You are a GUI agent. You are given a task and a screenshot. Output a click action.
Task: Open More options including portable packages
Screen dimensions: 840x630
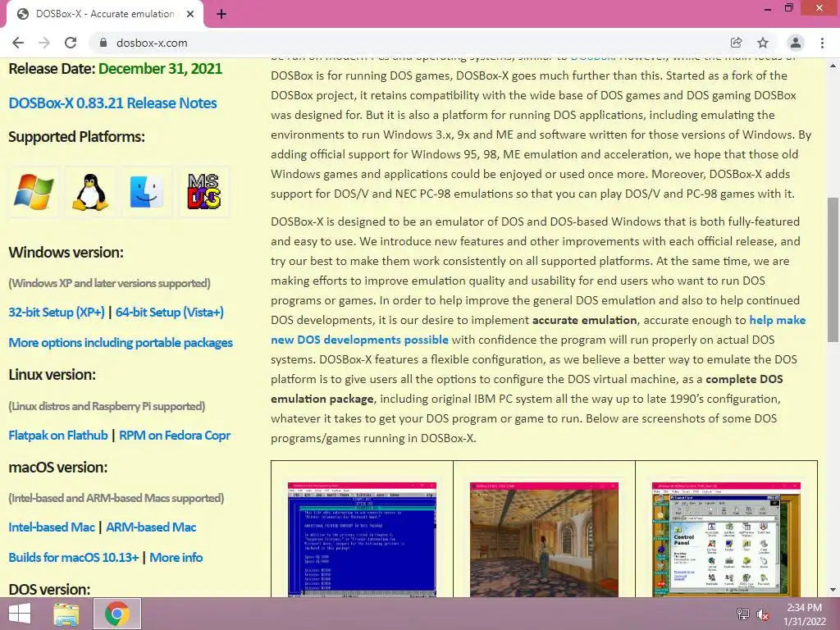coord(121,343)
